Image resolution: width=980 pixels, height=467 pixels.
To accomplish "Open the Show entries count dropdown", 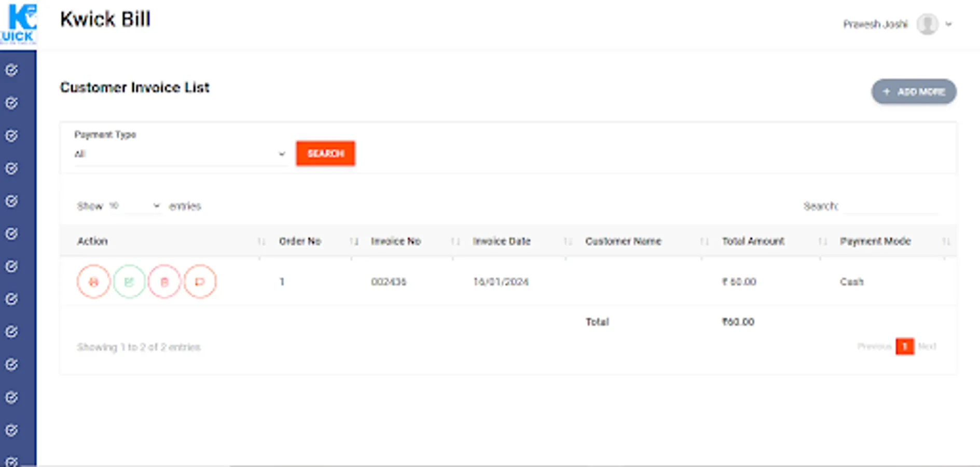I will click(x=135, y=206).
